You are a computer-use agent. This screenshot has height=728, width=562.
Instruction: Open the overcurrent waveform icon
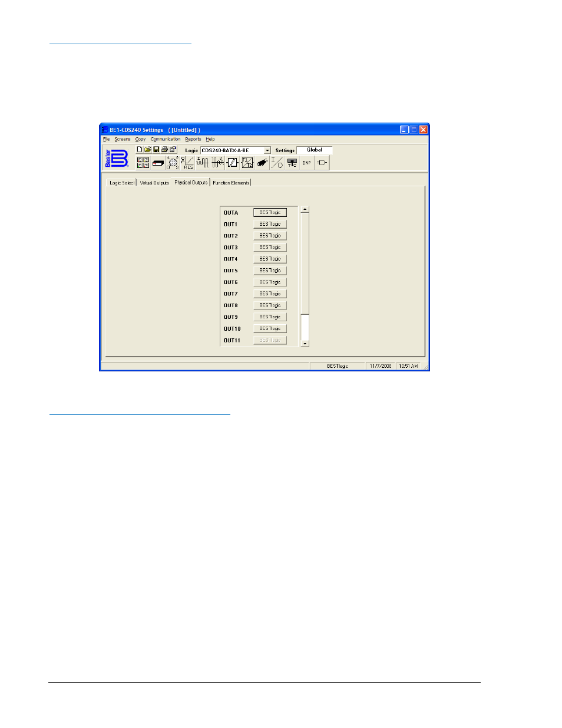pos(203,163)
